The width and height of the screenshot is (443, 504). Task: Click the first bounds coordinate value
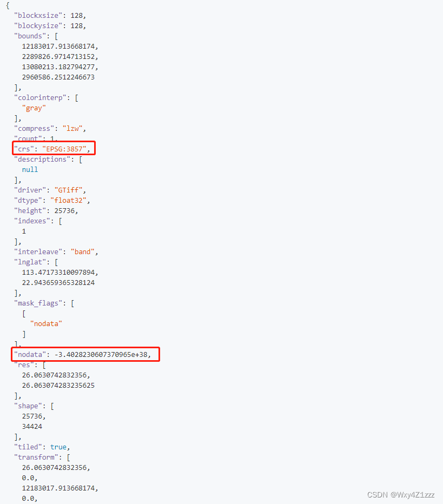pyautogui.click(x=58, y=46)
